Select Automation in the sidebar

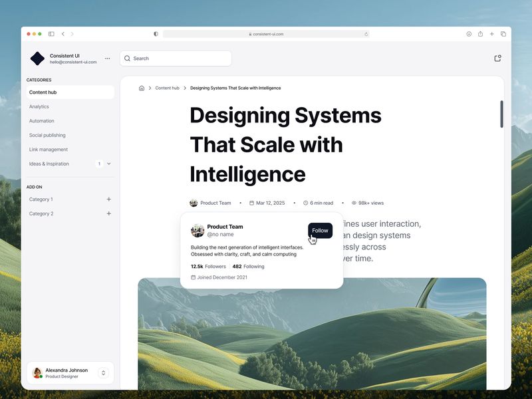click(x=42, y=120)
